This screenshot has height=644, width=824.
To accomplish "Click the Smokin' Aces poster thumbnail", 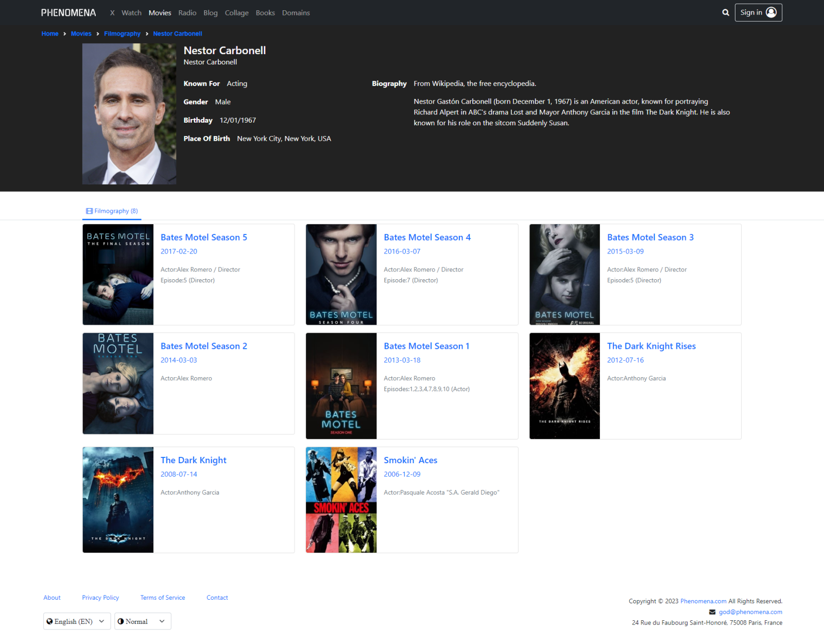I will click(341, 500).
